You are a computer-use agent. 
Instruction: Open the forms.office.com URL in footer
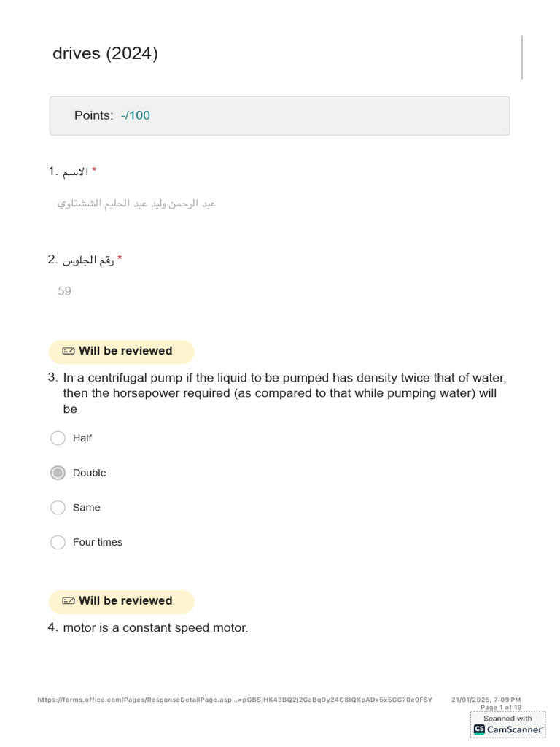click(x=235, y=700)
